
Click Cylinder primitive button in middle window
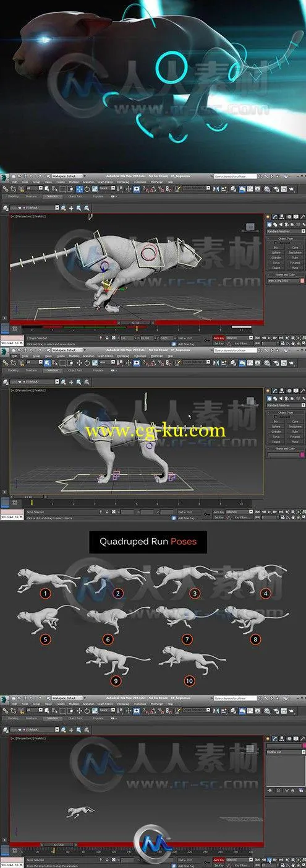pyautogui.click(x=276, y=432)
